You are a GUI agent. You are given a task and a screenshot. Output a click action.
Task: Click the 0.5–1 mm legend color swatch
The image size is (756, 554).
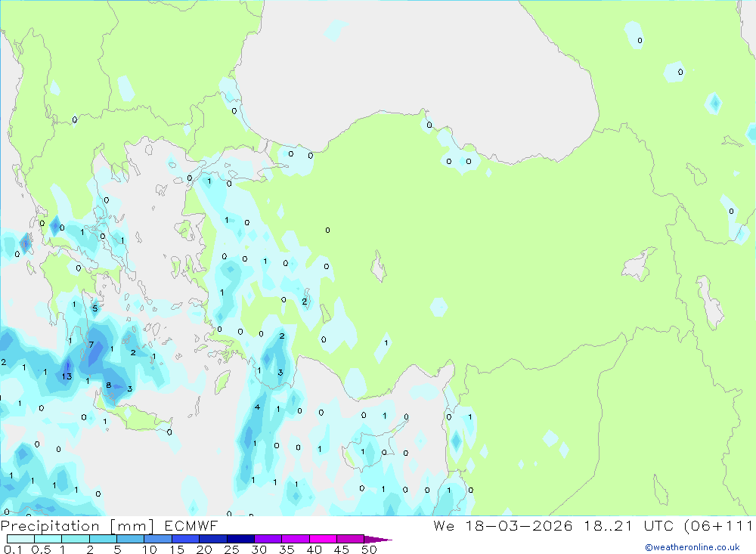pos(48,539)
